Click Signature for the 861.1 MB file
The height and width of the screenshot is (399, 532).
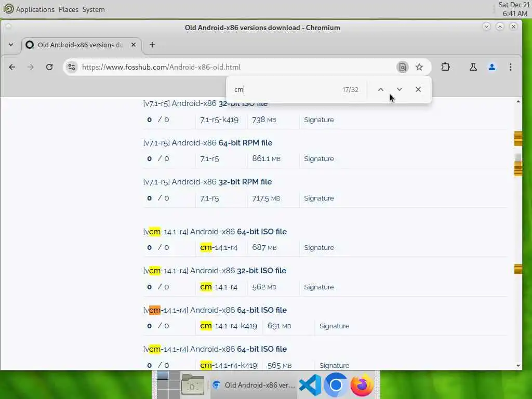(x=319, y=159)
